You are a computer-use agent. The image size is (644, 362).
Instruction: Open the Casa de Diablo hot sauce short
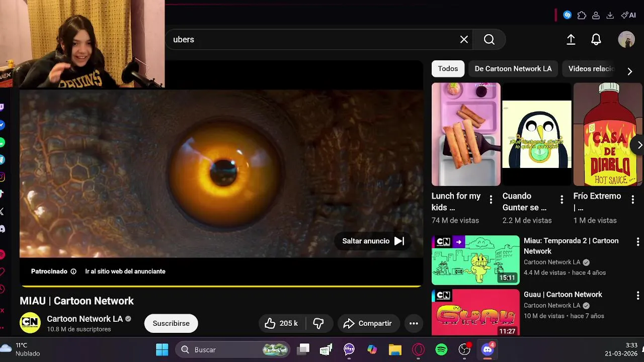tap(608, 134)
